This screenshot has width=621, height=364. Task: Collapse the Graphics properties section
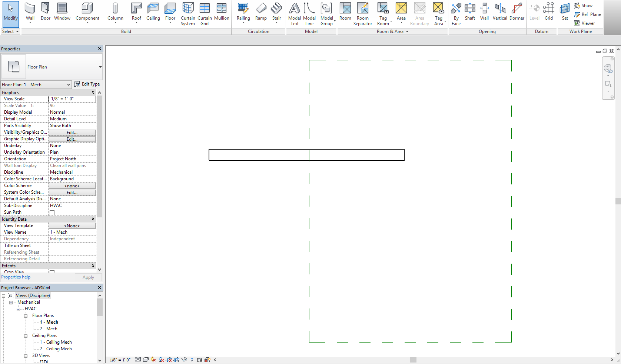pyautogui.click(x=93, y=93)
